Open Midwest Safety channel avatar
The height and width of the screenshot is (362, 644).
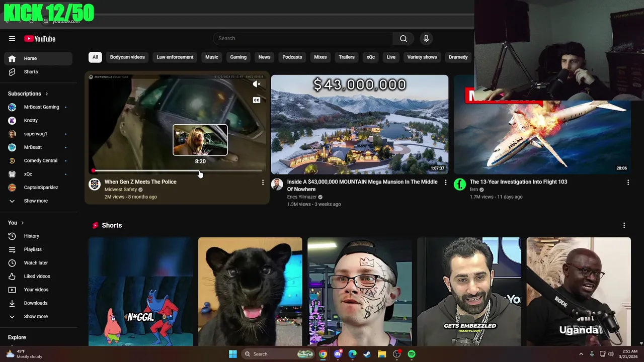point(95,184)
